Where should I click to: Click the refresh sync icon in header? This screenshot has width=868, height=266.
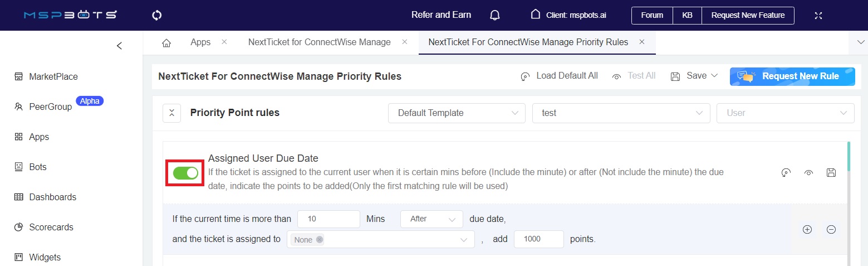coord(156,15)
